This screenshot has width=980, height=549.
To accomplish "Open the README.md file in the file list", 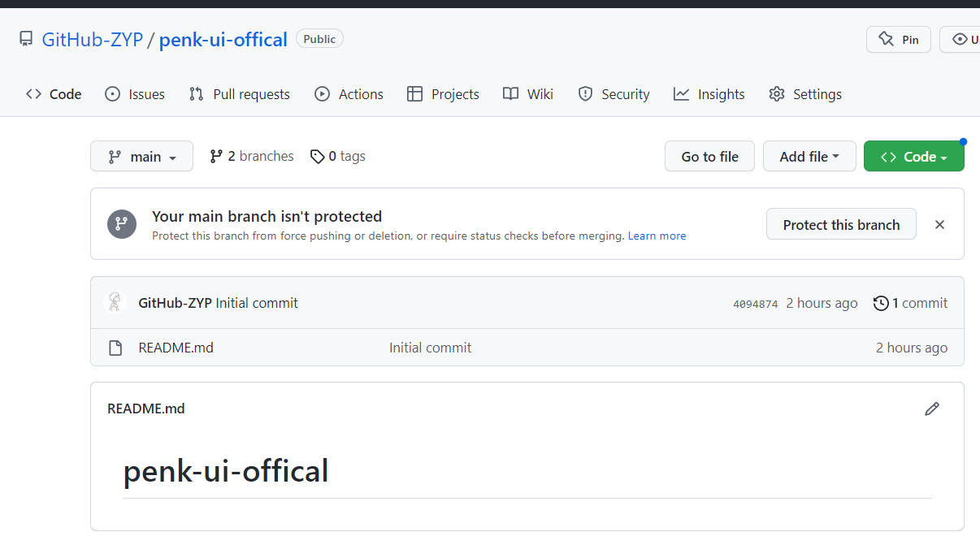I will (x=176, y=348).
